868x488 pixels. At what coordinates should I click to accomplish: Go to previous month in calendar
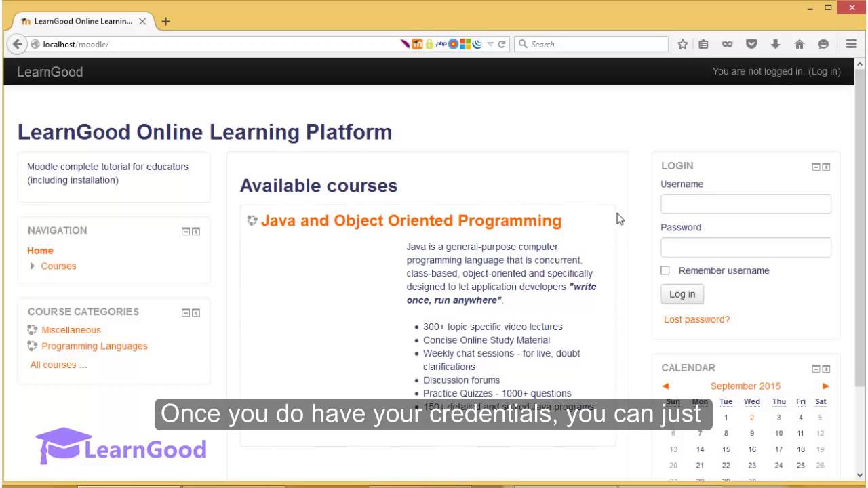(665, 386)
